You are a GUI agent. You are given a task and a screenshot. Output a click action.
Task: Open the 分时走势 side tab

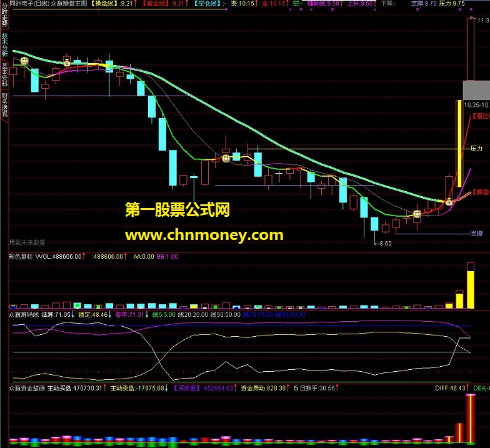pos(4,14)
